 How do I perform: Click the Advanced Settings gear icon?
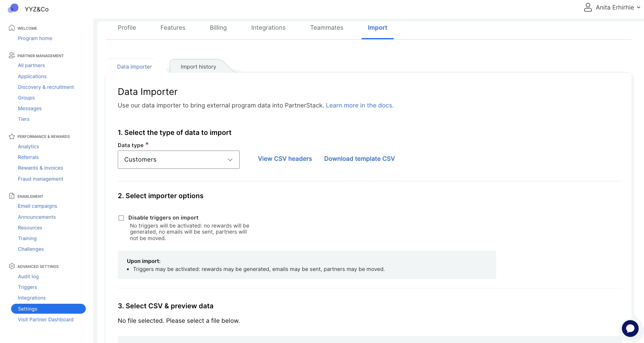click(12, 266)
